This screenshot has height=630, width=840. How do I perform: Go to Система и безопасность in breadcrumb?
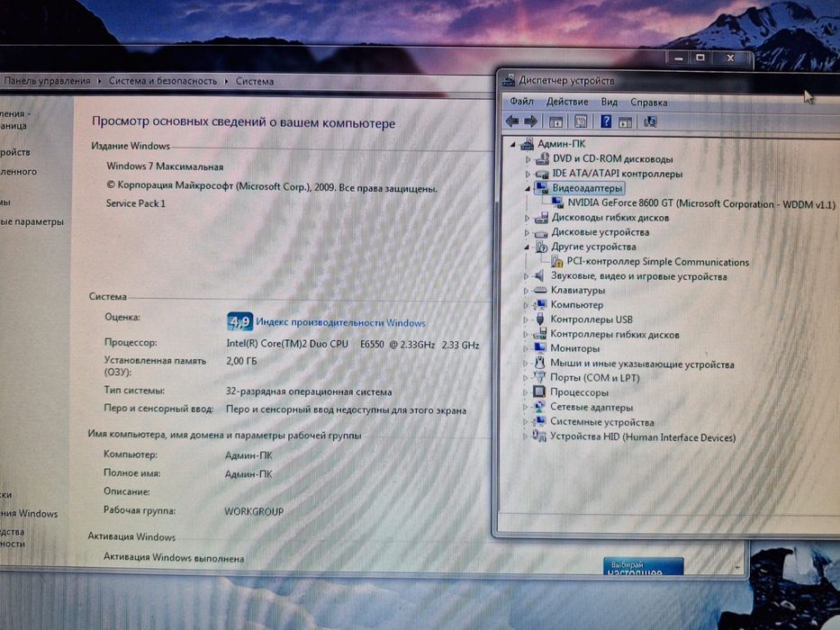163,81
